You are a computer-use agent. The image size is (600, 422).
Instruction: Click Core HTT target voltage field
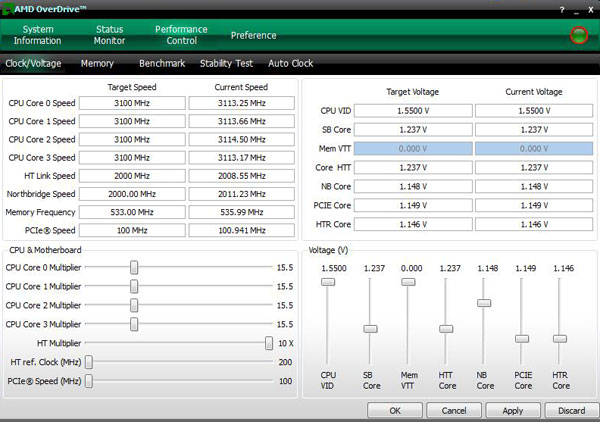413,168
